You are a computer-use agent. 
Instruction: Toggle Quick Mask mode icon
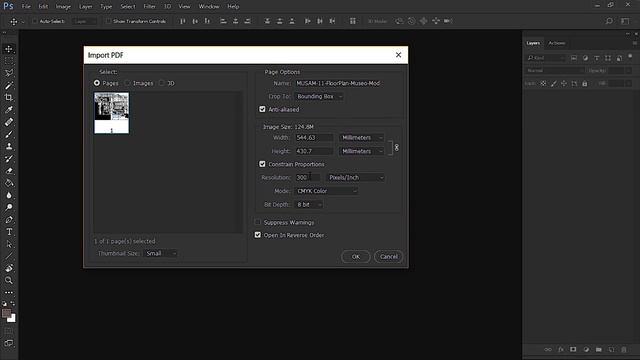coord(9,331)
